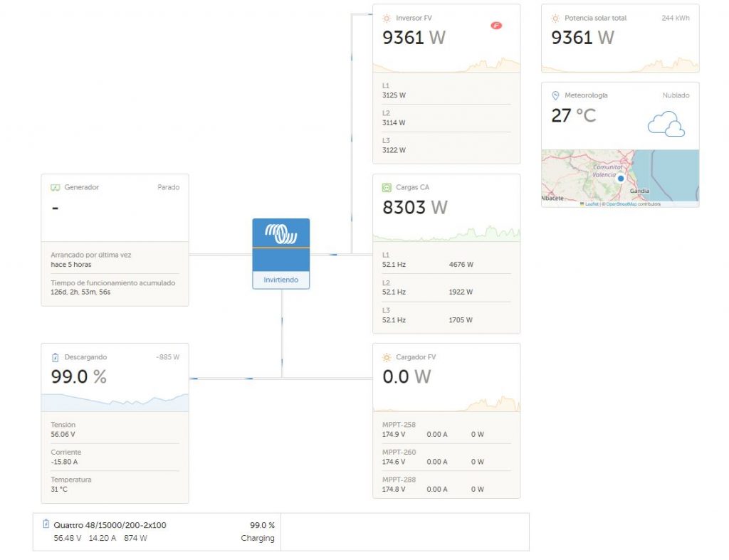Open the OpenStreetMap attribution link
The width and height of the screenshot is (729, 560).
[x=622, y=204]
